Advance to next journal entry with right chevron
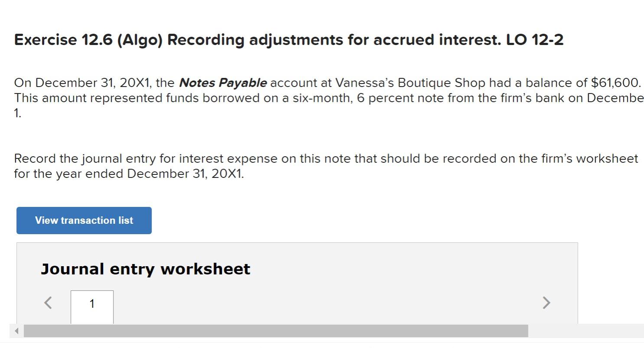644x348 pixels. (546, 303)
